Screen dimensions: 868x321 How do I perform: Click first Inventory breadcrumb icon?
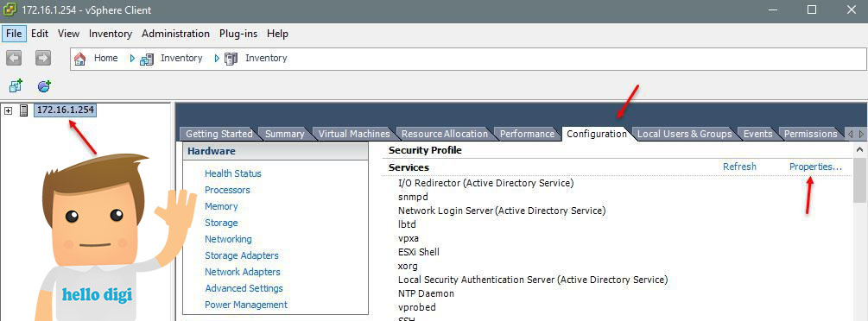147,59
